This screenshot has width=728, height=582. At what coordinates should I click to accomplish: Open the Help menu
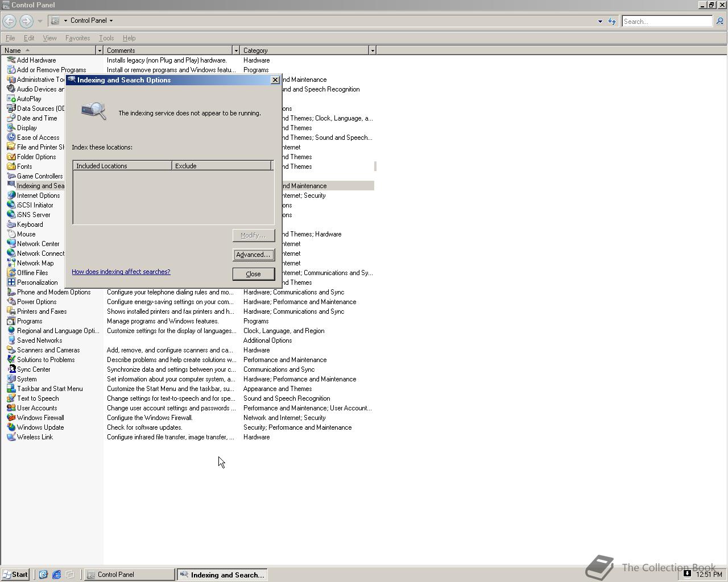pos(129,38)
